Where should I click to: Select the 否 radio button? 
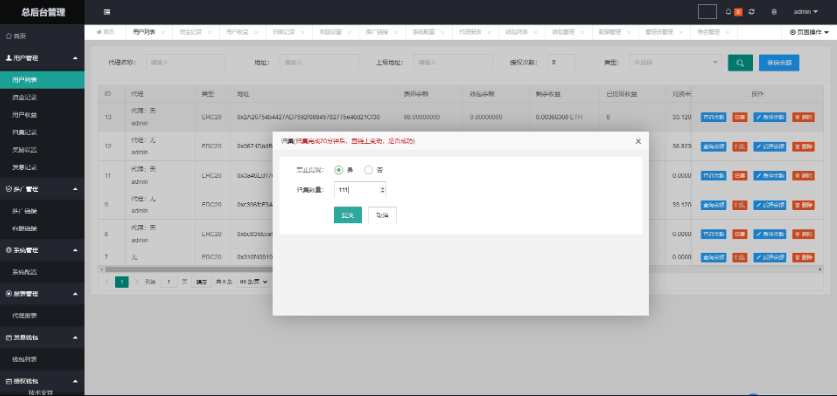point(368,170)
